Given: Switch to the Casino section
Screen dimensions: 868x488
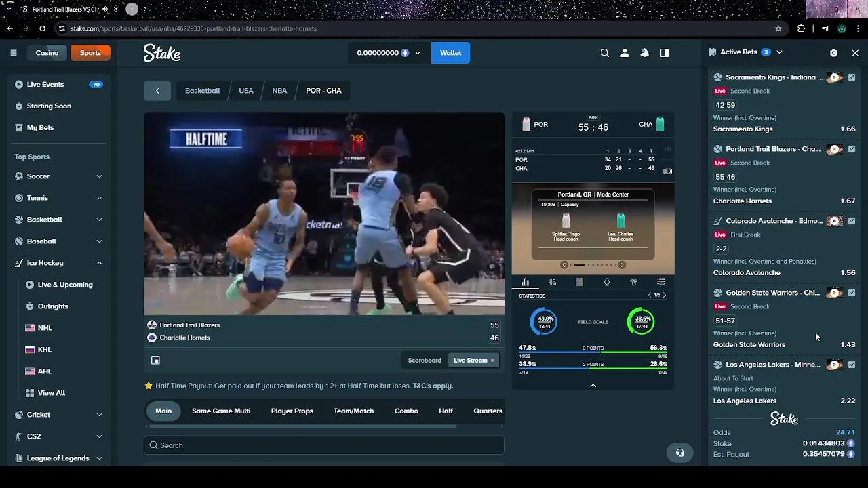Looking at the screenshot, I should 47,53.
